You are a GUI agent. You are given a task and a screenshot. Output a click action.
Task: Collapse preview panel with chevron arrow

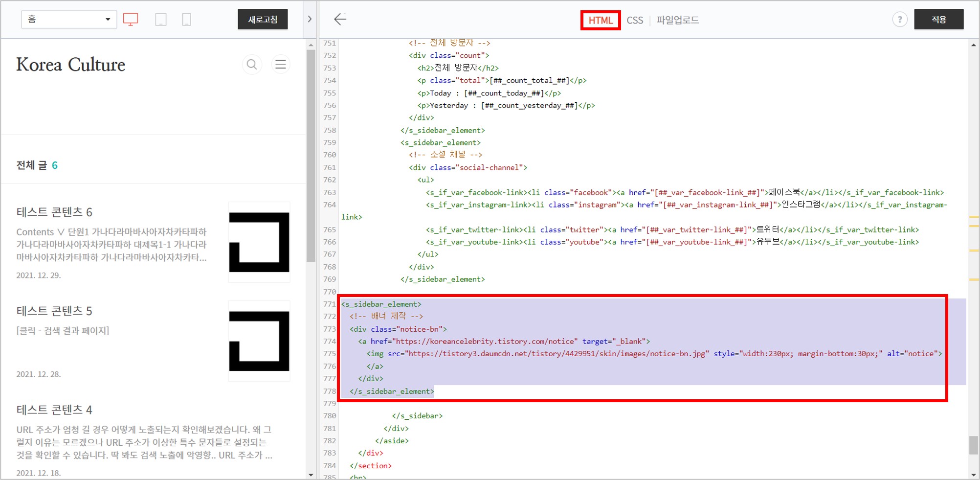(310, 19)
